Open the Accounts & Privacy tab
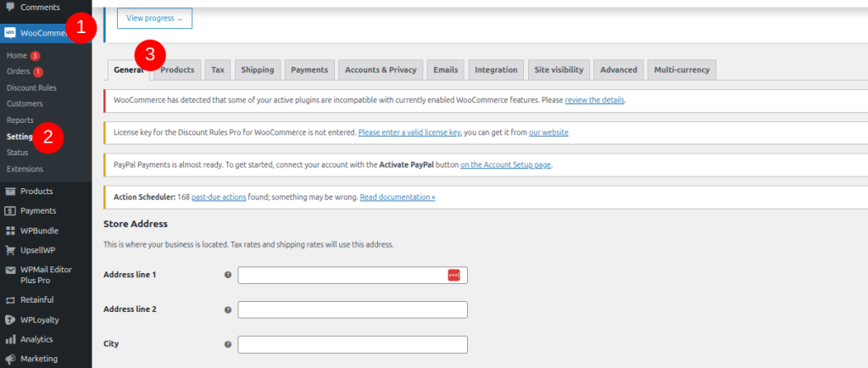The width and height of the screenshot is (868, 368). (x=381, y=70)
